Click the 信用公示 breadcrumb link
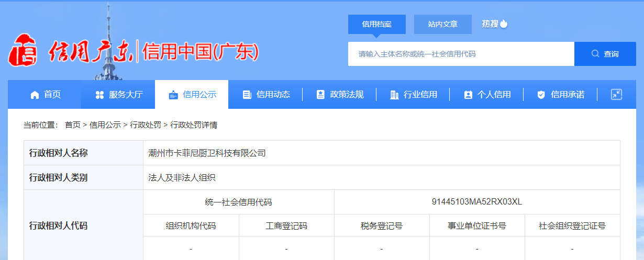Image resolution: width=644 pixels, height=260 pixels. click(x=105, y=125)
